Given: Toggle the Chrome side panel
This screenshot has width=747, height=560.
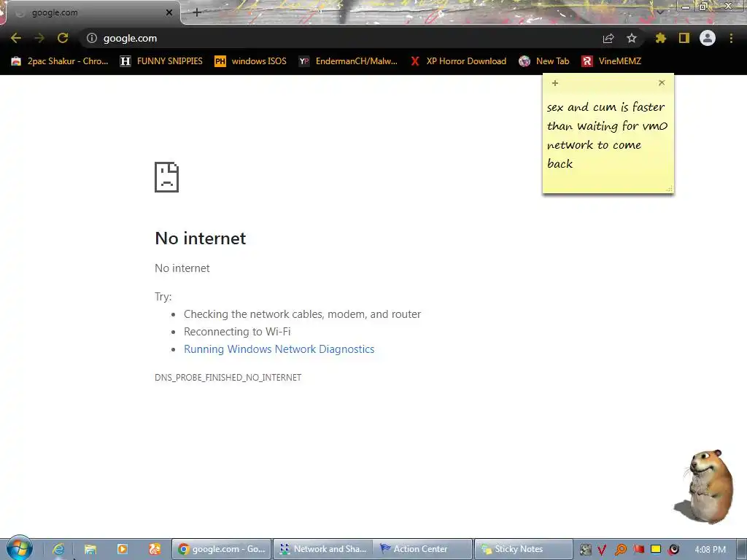Looking at the screenshot, I should (684, 38).
